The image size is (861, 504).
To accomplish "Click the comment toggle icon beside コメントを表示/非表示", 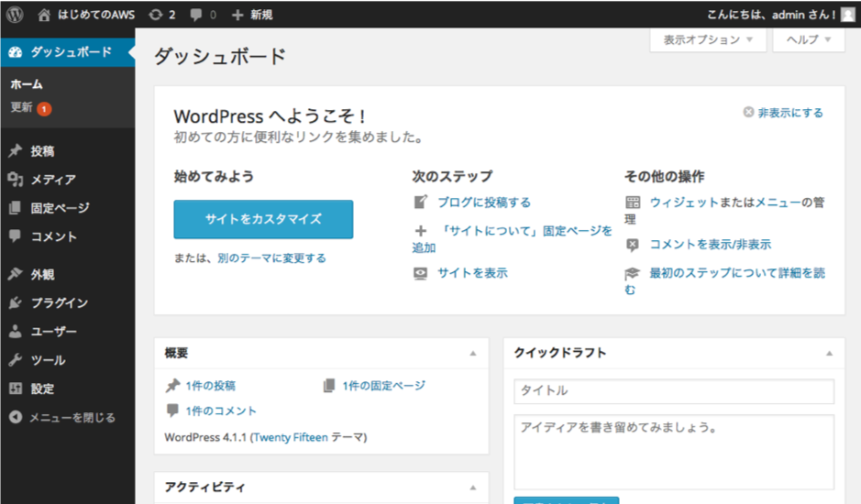I will (633, 245).
